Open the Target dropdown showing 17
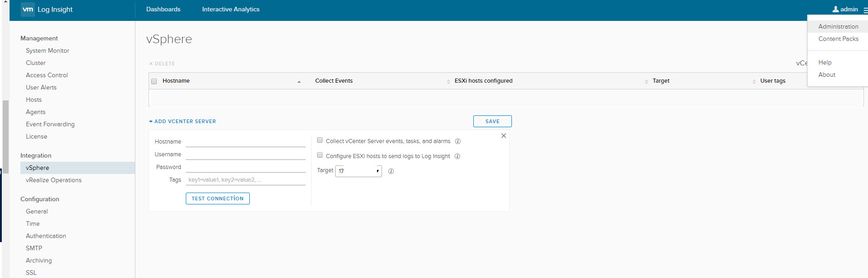The image size is (868, 278). click(358, 171)
